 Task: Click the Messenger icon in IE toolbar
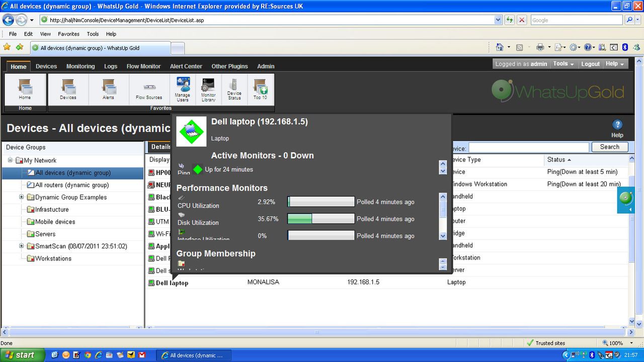click(x=637, y=47)
